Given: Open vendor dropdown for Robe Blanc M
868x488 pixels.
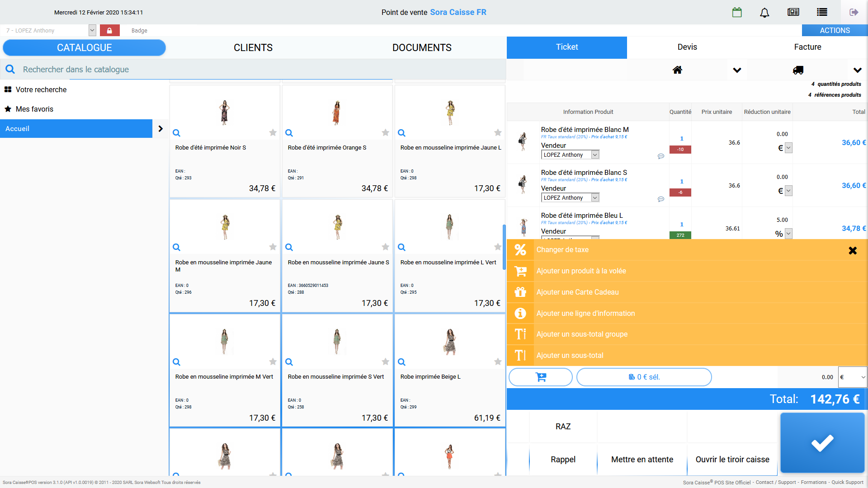Looking at the screenshot, I should tap(595, 155).
